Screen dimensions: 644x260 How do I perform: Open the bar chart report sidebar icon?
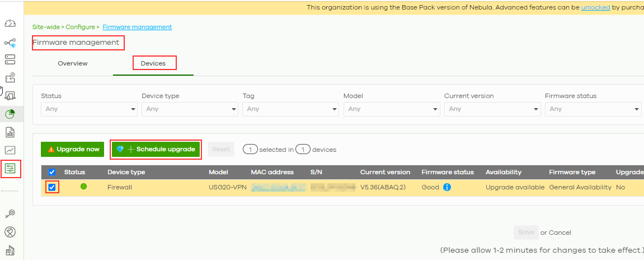pos(10,132)
